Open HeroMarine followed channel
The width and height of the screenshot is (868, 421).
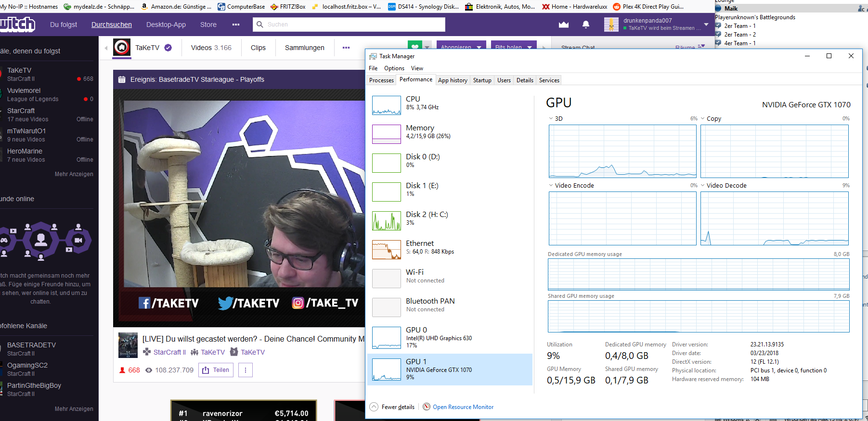point(48,155)
